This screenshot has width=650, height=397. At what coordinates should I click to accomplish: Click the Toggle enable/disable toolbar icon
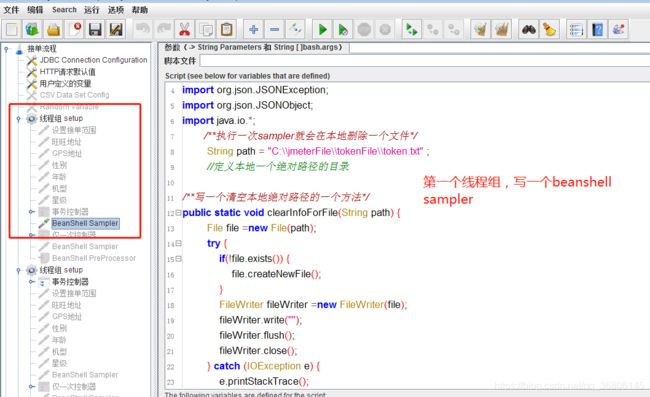[x=296, y=29]
